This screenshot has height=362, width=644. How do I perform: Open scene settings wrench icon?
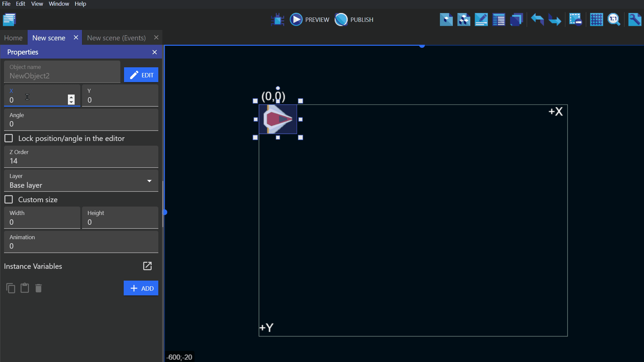(x=634, y=20)
